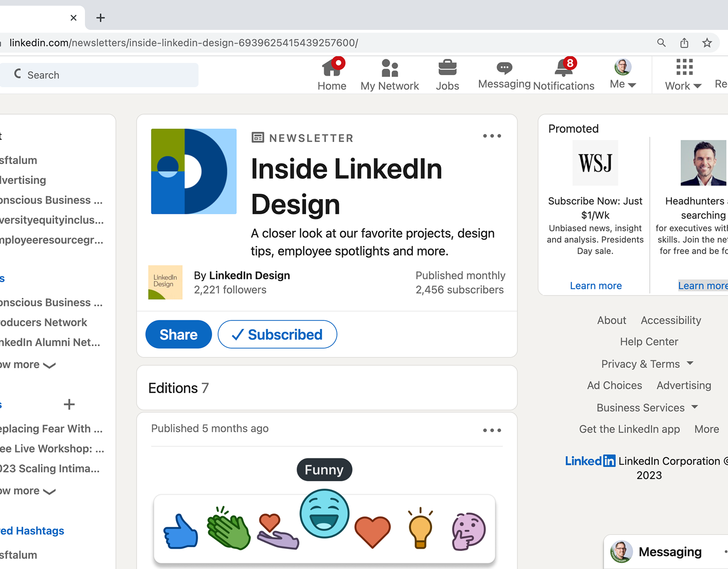Viewport: 728px width, 569px height.
Task: Click the address bar zoom magnifier icon
Action: (661, 43)
